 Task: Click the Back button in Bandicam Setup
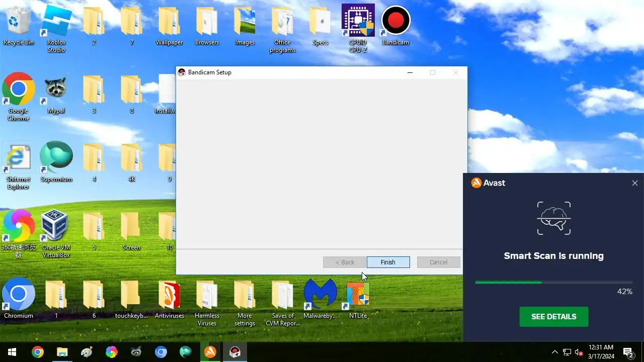(345, 262)
